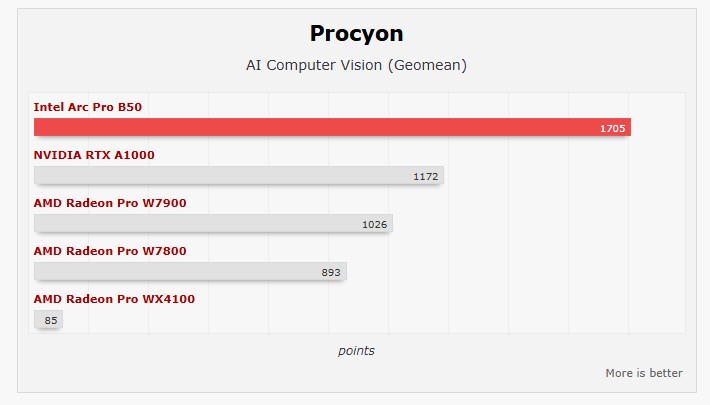Click the 85 score value
This screenshot has height=405, width=710.
tap(51, 320)
